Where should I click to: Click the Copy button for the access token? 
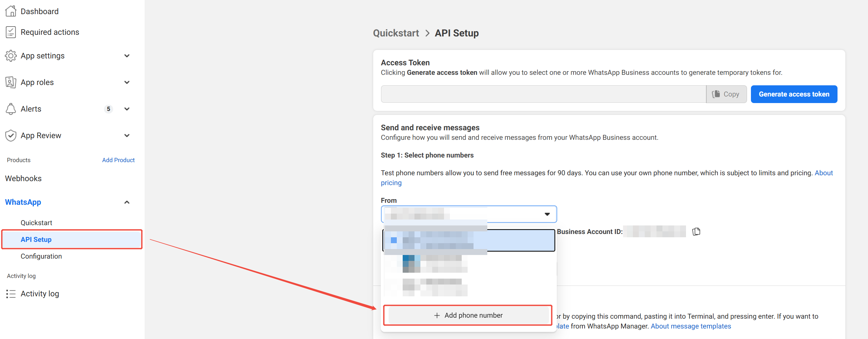pyautogui.click(x=726, y=94)
